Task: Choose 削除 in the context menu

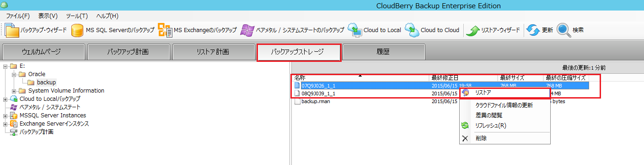Action: pos(504,138)
